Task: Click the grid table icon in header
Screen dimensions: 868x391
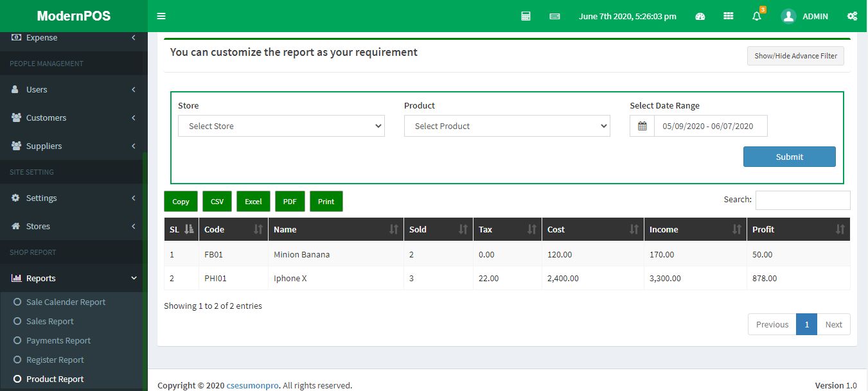Action: point(728,16)
